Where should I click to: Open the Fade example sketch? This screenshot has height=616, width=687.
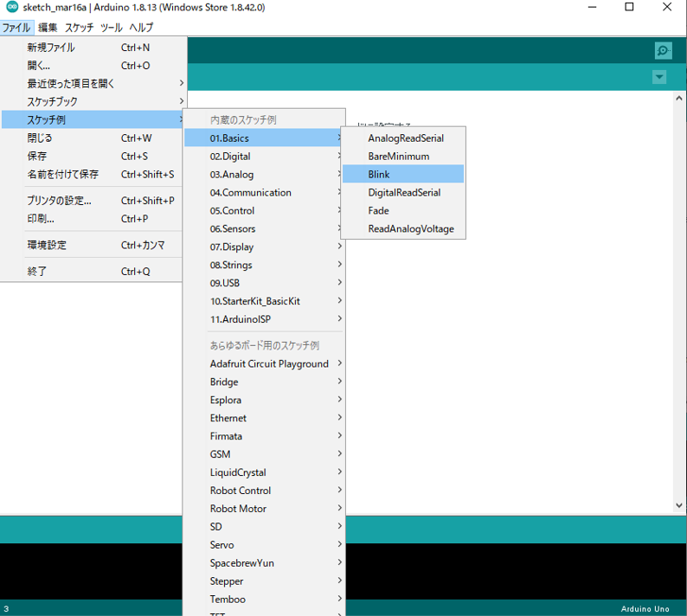coord(403,210)
